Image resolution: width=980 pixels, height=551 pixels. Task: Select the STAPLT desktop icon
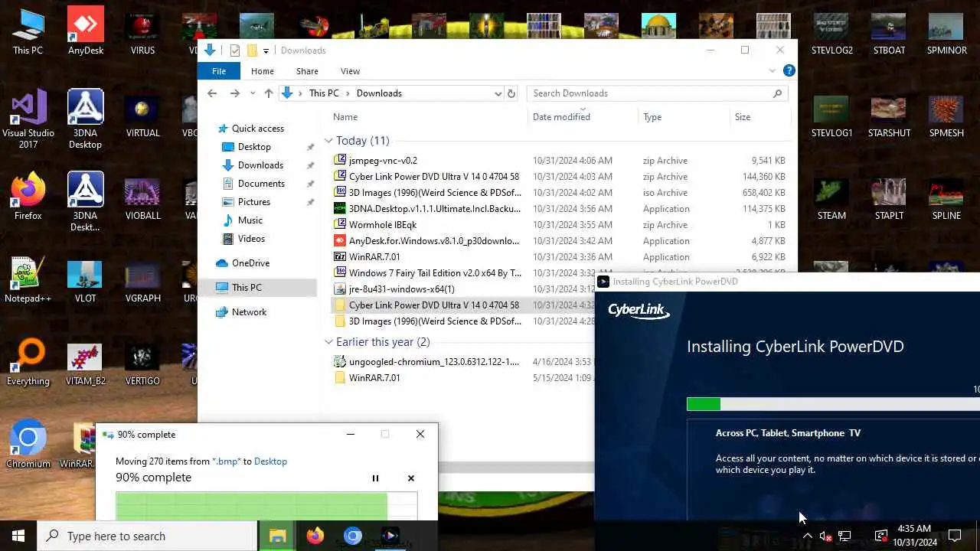pos(889,197)
